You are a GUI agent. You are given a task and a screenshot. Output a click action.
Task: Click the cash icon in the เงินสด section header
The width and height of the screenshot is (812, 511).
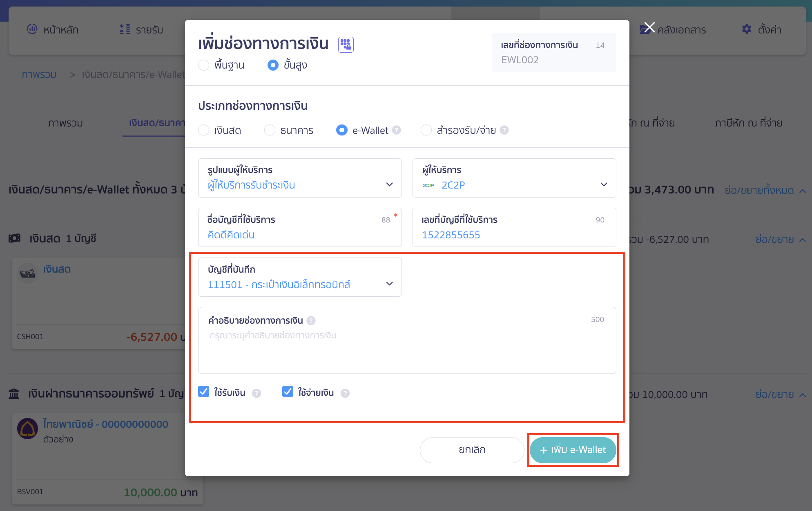point(14,238)
